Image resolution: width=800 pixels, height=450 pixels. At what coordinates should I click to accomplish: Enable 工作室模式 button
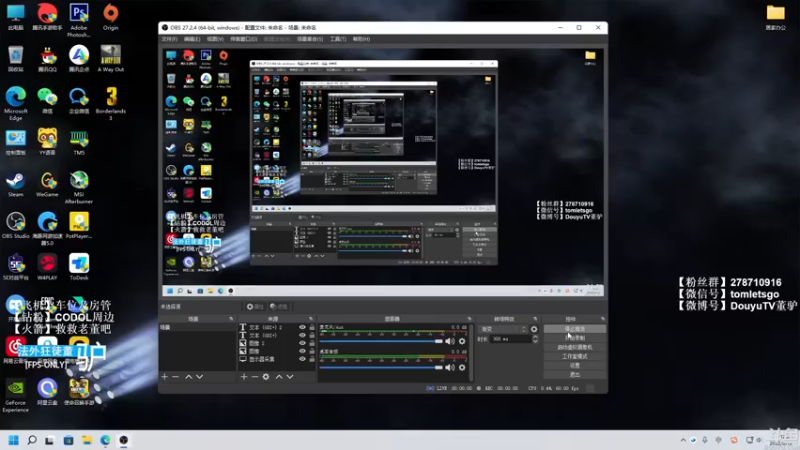[574, 357]
